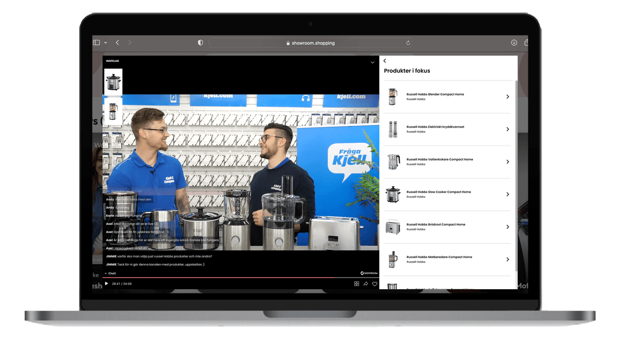This screenshot has width=620, height=364.
Task: Expand the Matberedare Compact Home row arrow
Action: [x=508, y=259]
